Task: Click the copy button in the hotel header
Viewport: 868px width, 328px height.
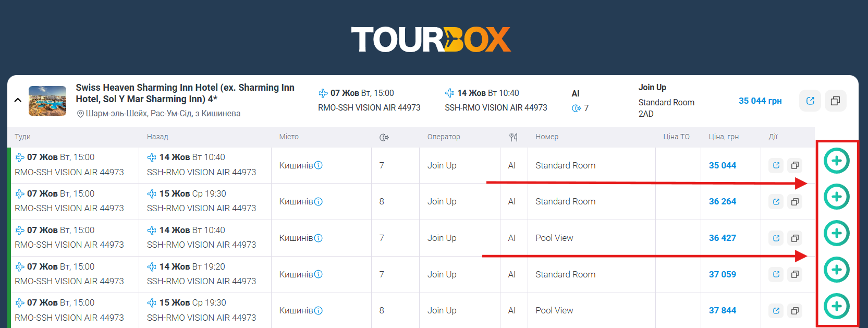Action: pyautogui.click(x=835, y=101)
